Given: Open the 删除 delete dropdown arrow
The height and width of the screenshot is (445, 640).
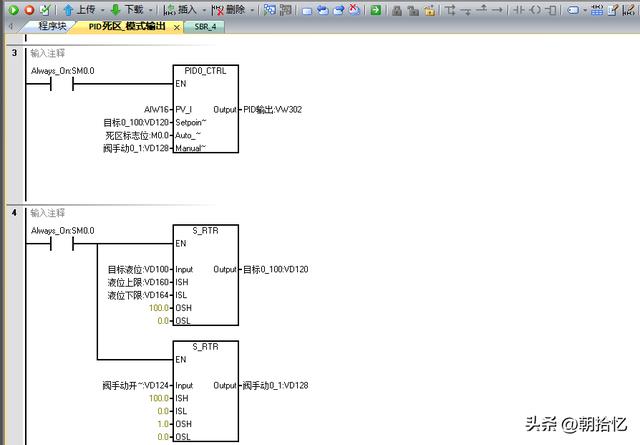Looking at the screenshot, I should tap(252, 9).
